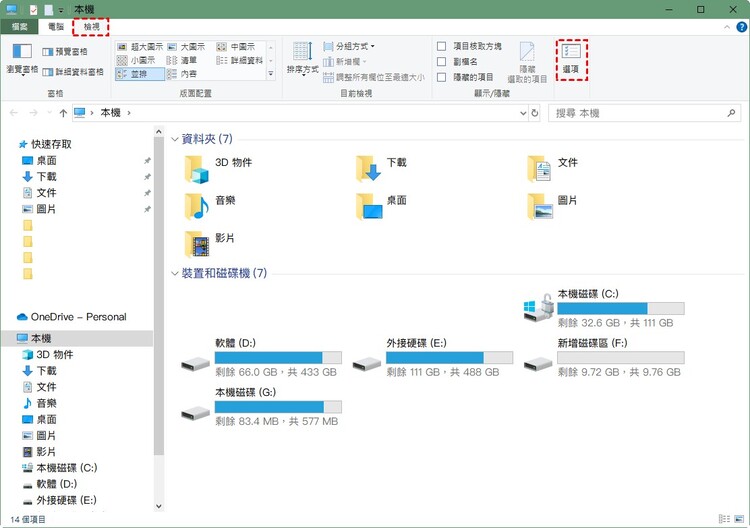
Task: Expand the layout gallery more arrow
Action: coord(271,74)
